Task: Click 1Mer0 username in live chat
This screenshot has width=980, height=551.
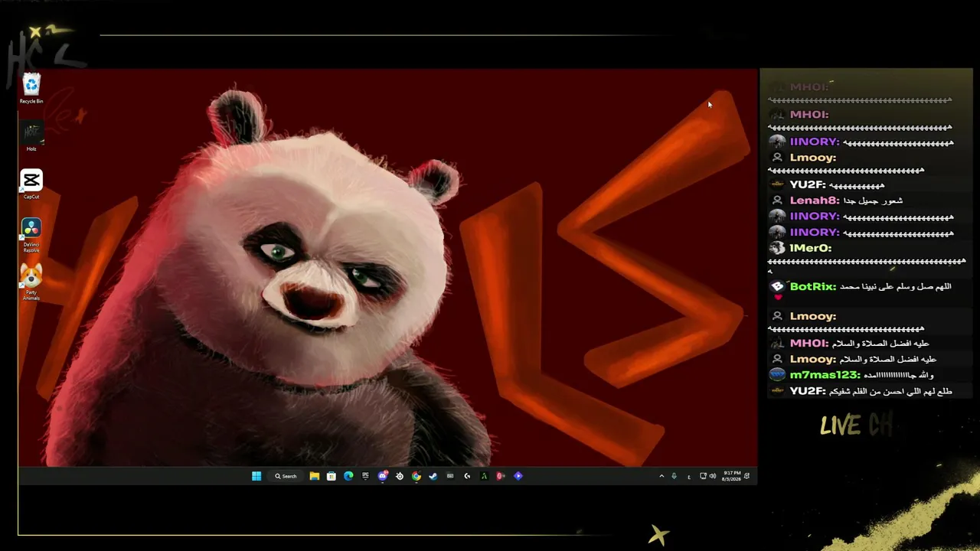Action: (x=810, y=248)
